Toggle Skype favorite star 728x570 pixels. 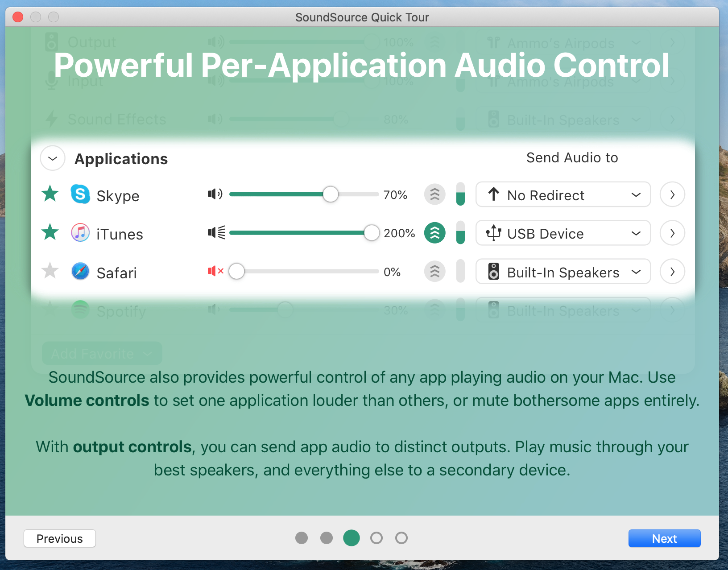(50, 194)
